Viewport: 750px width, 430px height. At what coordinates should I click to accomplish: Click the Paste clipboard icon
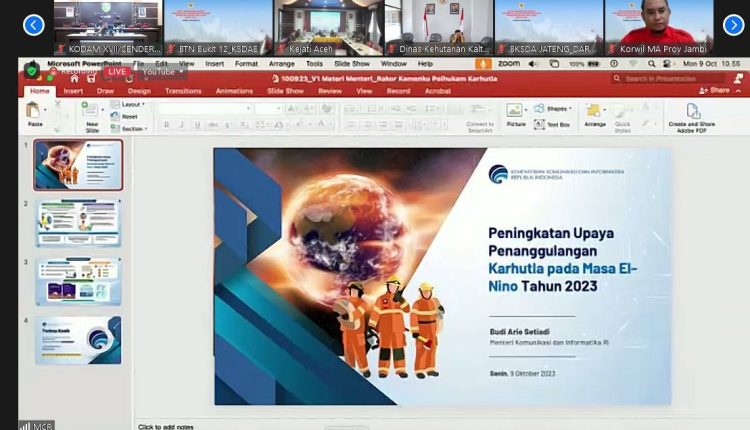point(35,112)
